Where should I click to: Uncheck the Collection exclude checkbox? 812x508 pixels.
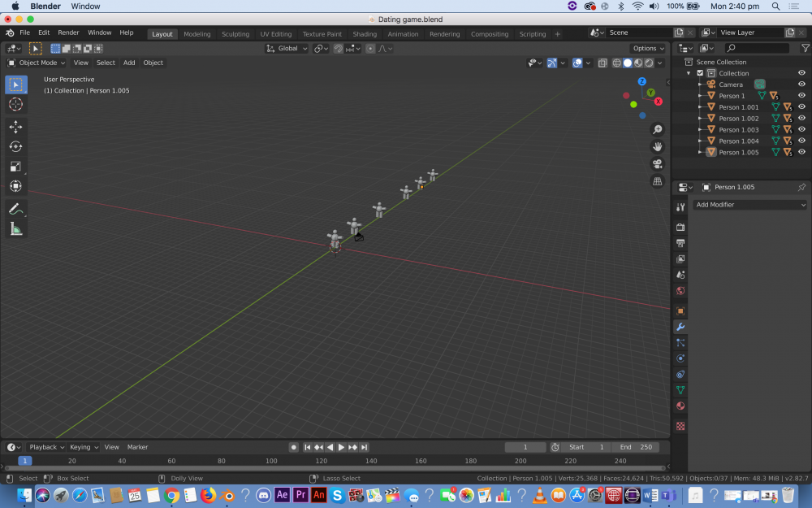tap(700, 73)
